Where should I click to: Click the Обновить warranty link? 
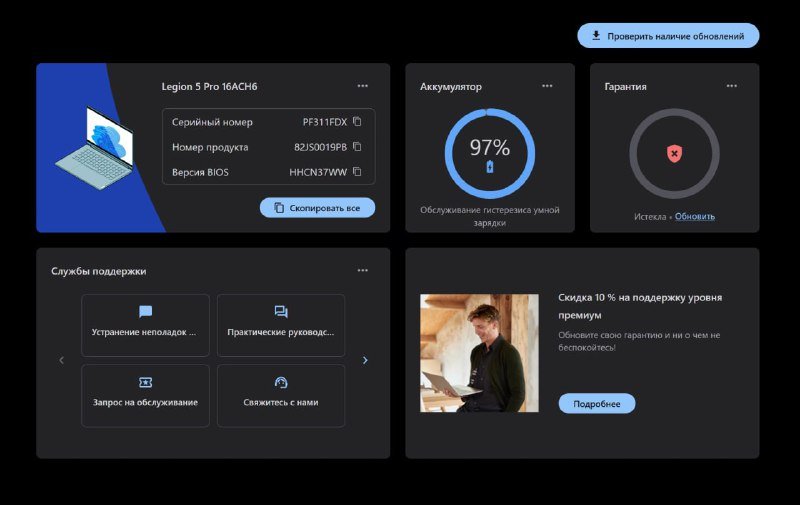[x=695, y=216]
